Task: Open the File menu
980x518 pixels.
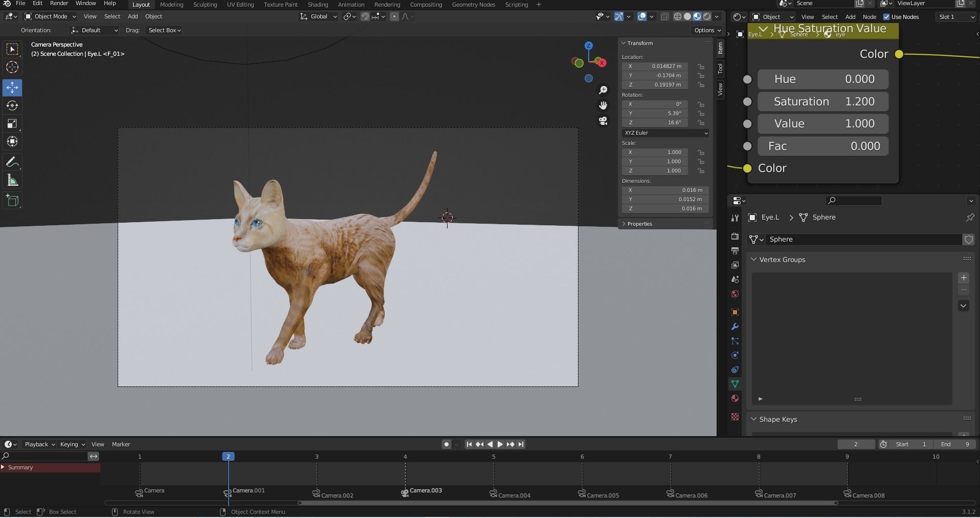Action: pyautogui.click(x=20, y=4)
